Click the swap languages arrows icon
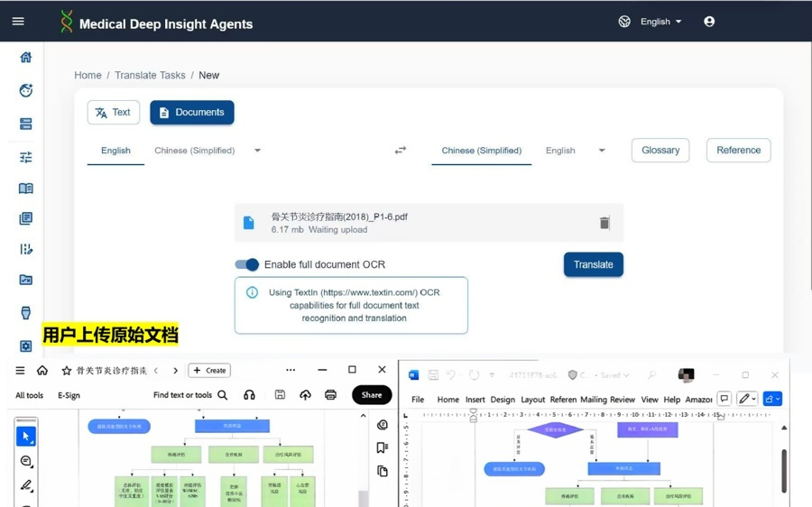The image size is (812, 507). click(x=400, y=151)
